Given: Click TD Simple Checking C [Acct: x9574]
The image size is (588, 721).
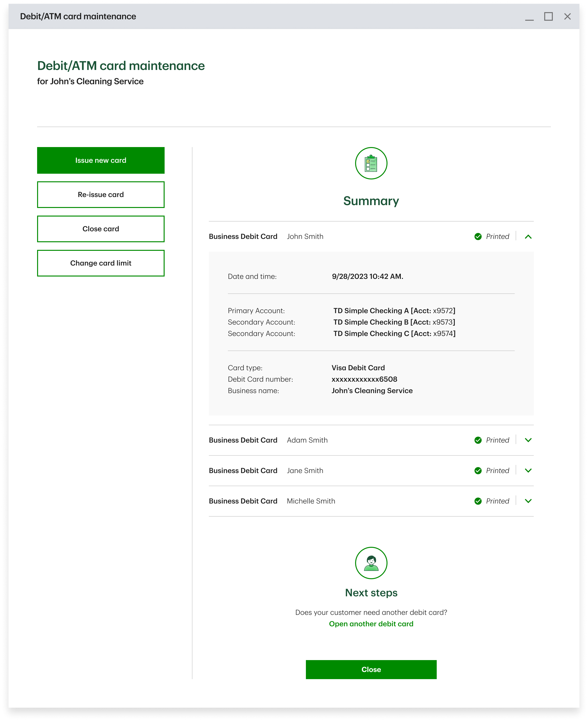Looking at the screenshot, I should click(x=394, y=334).
